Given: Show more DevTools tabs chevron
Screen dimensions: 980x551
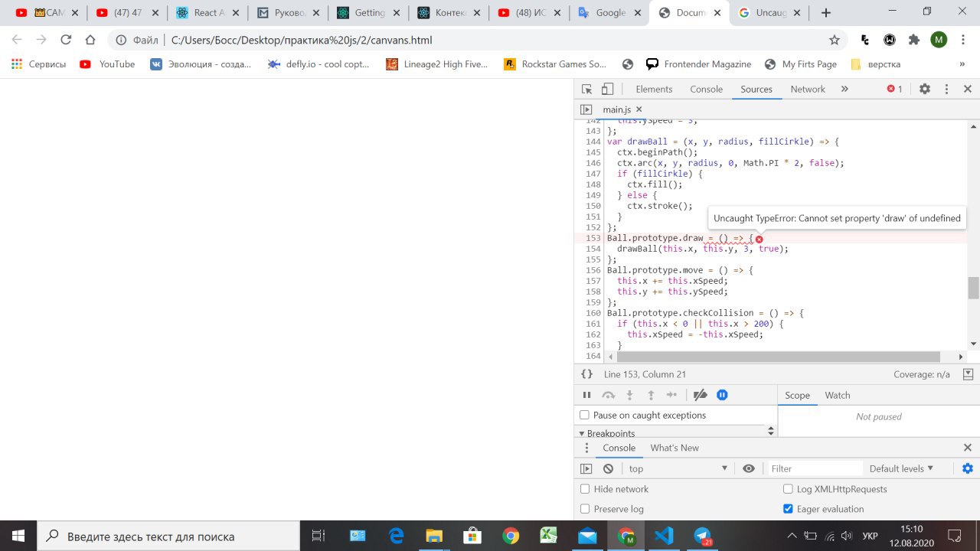Looking at the screenshot, I should (844, 89).
